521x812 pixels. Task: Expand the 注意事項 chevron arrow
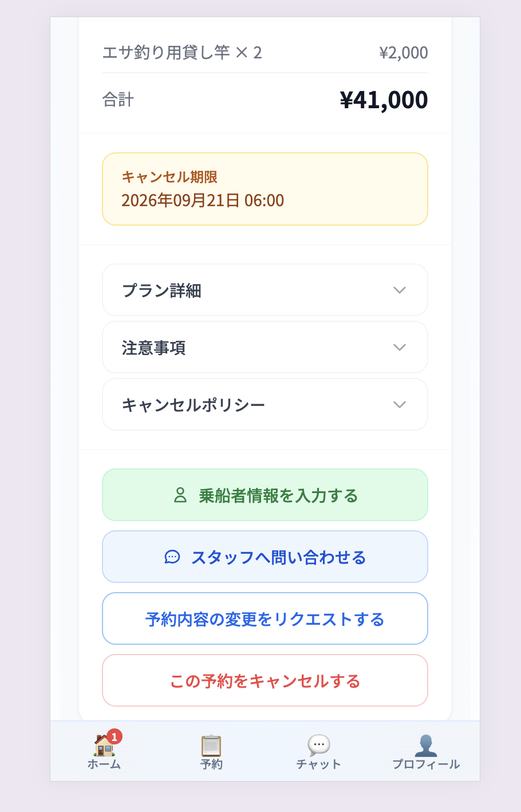pyautogui.click(x=400, y=348)
